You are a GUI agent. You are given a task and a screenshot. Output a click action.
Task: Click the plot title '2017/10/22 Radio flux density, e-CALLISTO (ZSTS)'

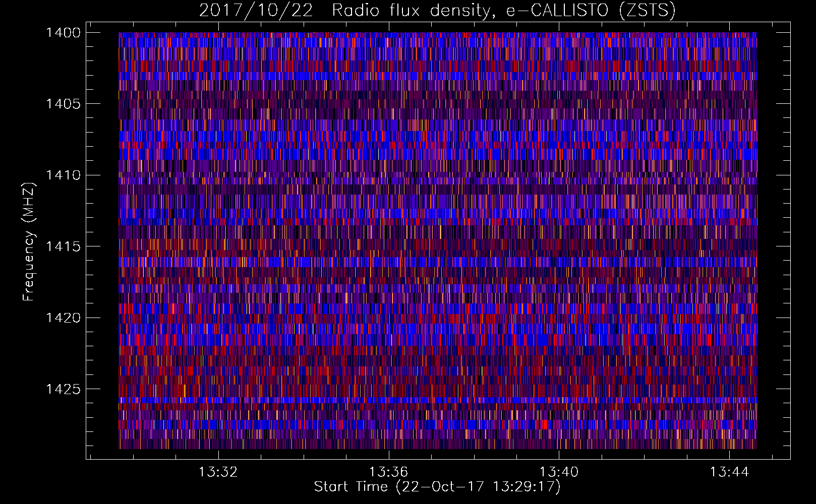(x=437, y=11)
